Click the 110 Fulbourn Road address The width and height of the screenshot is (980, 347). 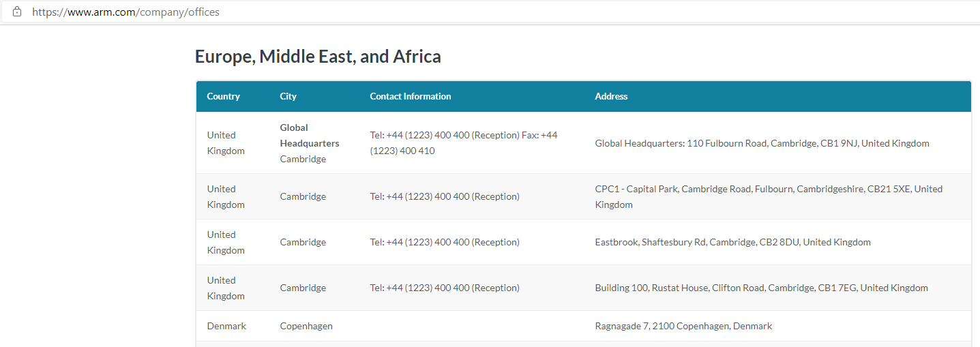coord(762,143)
